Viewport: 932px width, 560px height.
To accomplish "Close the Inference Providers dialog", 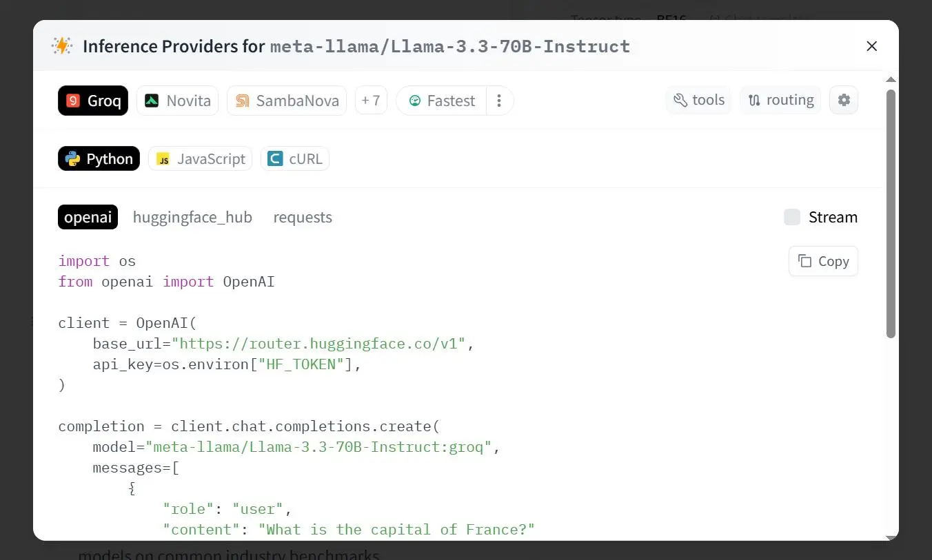I will point(872,46).
